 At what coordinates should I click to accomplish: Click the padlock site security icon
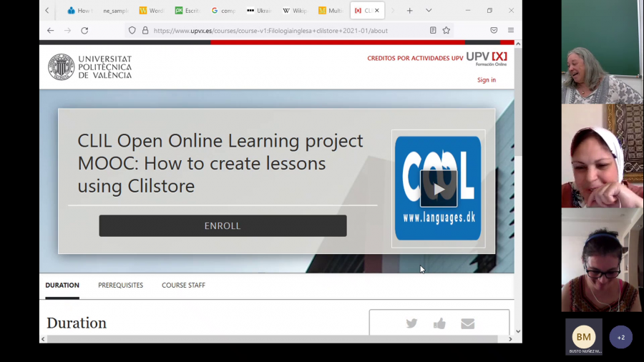tap(145, 30)
